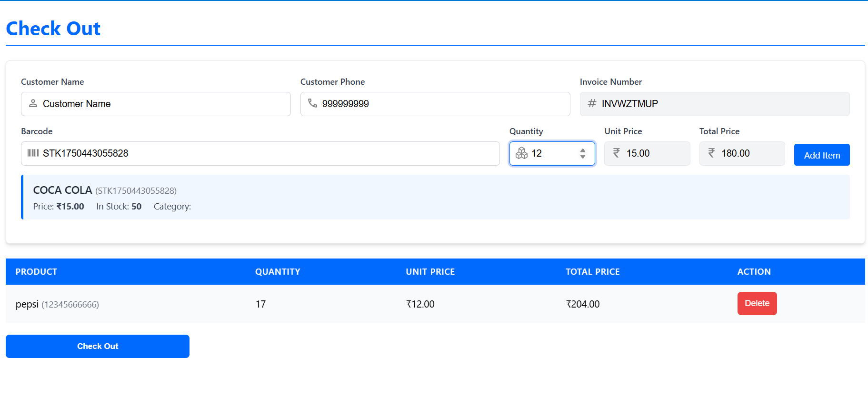
Task: Click the rupee icon in Unit Price field
Action: [x=617, y=153]
